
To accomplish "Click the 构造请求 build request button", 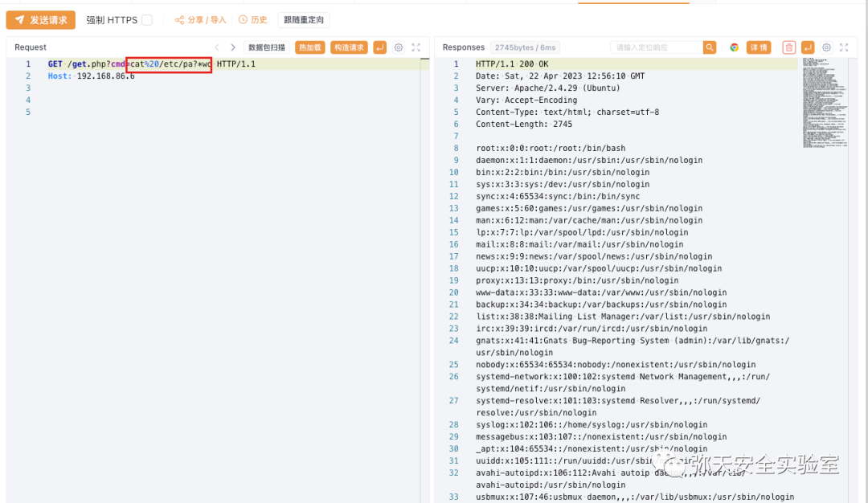I will click(349, 47).
